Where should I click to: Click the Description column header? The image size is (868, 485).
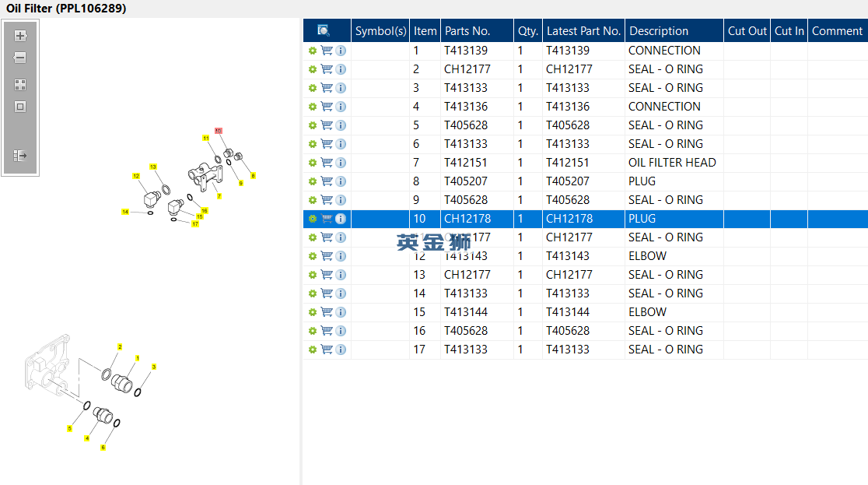(x=674, y=30)
